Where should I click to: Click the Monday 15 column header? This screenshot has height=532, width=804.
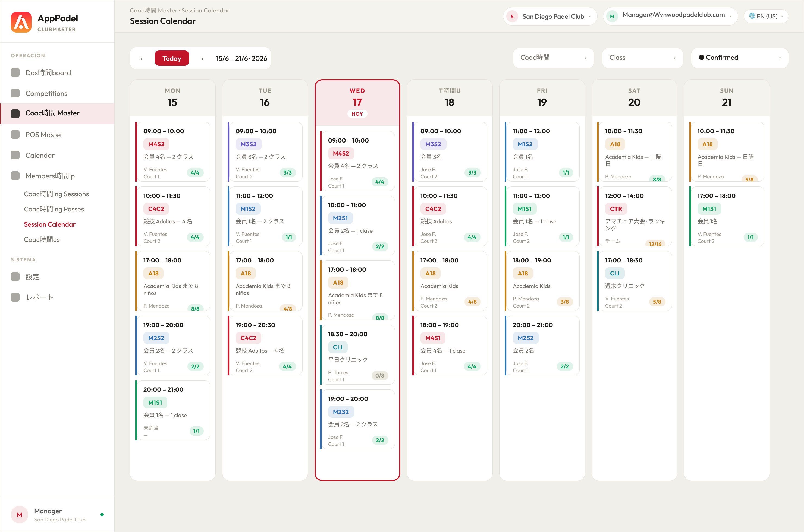(x=172, y=98)
